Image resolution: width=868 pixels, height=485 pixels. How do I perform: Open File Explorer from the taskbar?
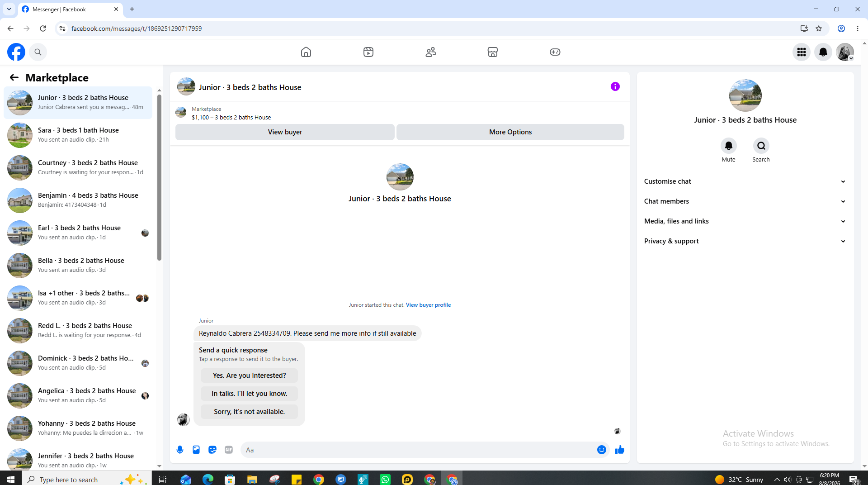[x=252, y=480]
